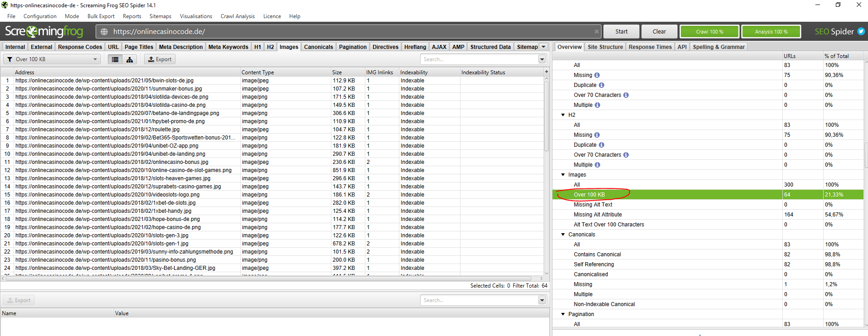This screenshot has width=868, height=336.
Task: Open the tab overflow arrow after Sitemap
Action: click(543, 47)
